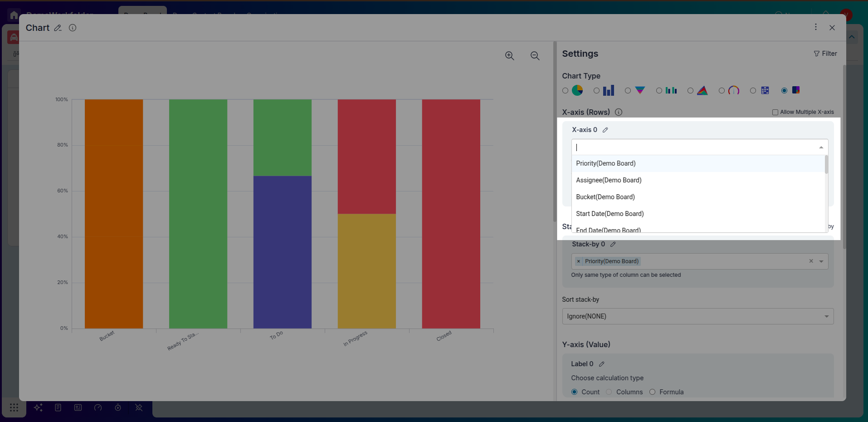This screenshot has height=422, width=868.
Task: Select the Formula calculation type
Action: (652, 392)
